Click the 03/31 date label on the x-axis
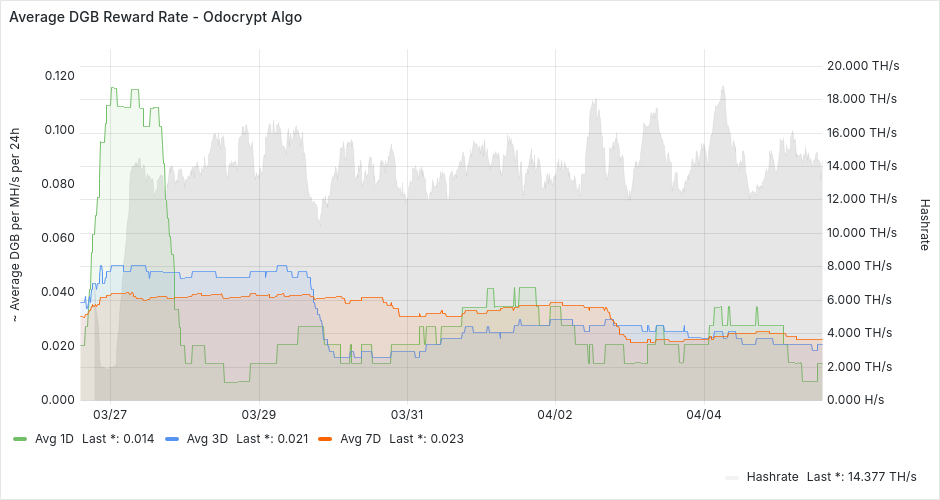940x500 pixels. (407, 414)
